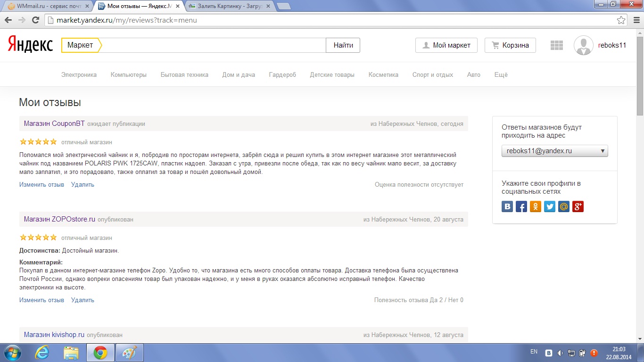Image resolution: width=644 pixels, height=362 pixels.
Task: Edit the CouponBT review via Изменить отзыв
Action: click(x=41, y=184)
